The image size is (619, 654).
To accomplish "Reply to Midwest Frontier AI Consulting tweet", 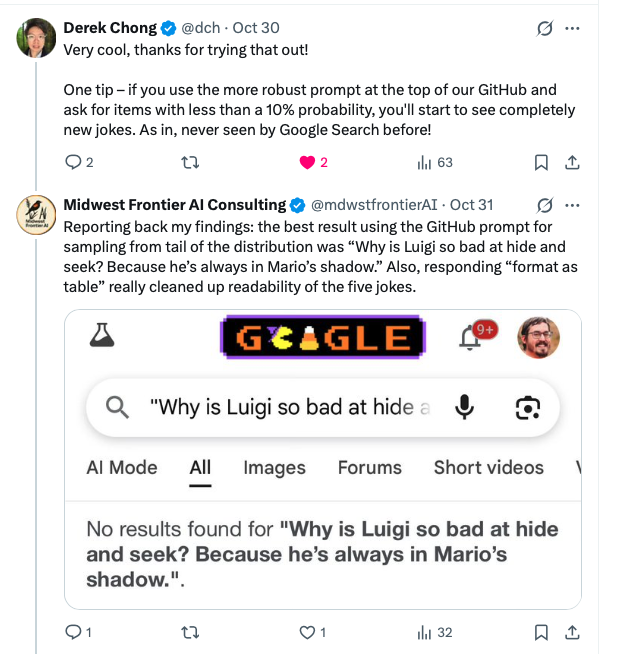I will [x=72, y=632].
